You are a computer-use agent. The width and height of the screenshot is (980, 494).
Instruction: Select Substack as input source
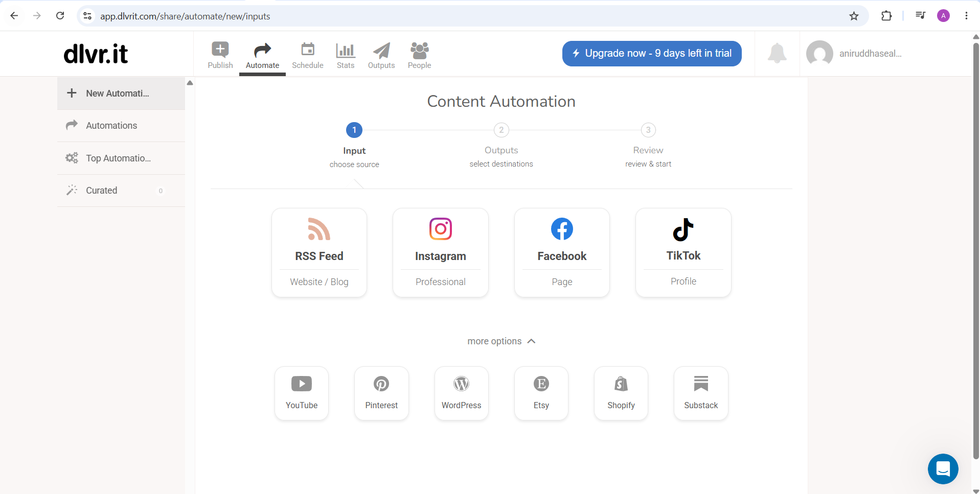(701, 393)
